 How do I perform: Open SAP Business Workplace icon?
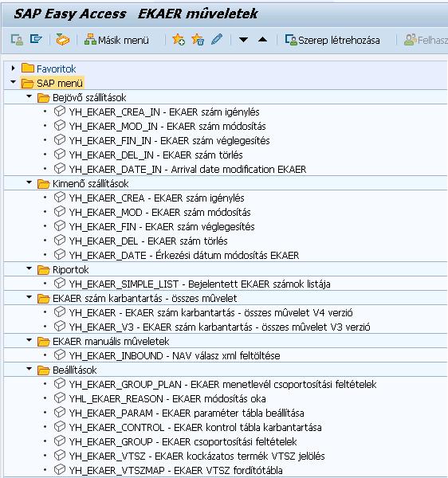coord(63,40)
